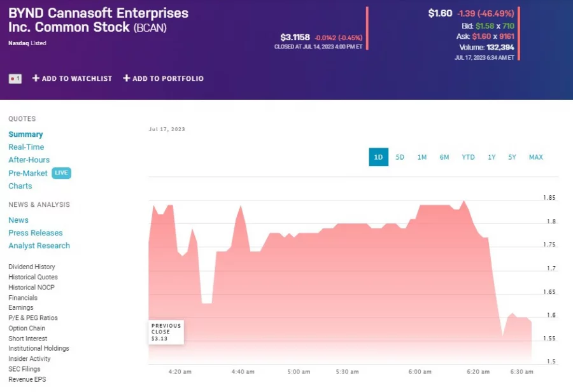Select the 1M chart range
573x392 pixels.
pyautogui.click(x=421, y=157)
